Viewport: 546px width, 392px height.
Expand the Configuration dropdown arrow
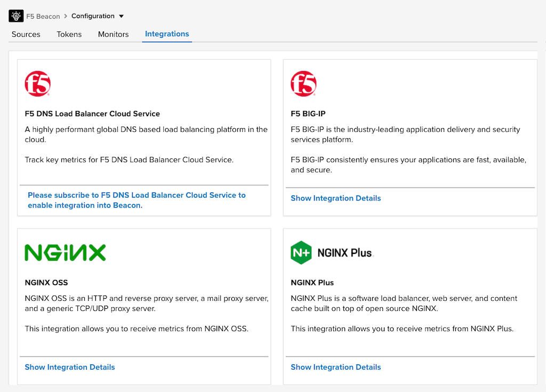click(121, 17)
